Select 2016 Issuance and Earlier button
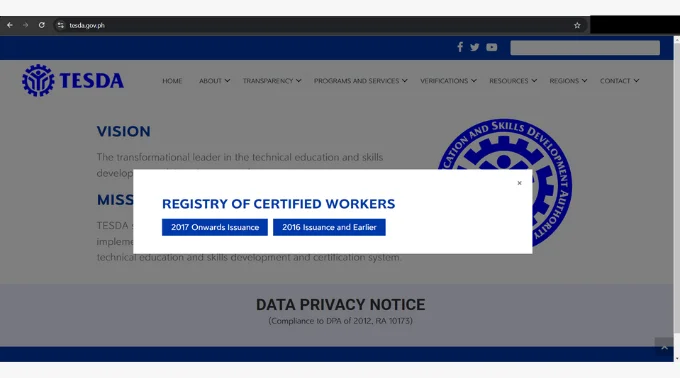Image resolution: width=680 pixels, height=378 pixels. (329, 227)
